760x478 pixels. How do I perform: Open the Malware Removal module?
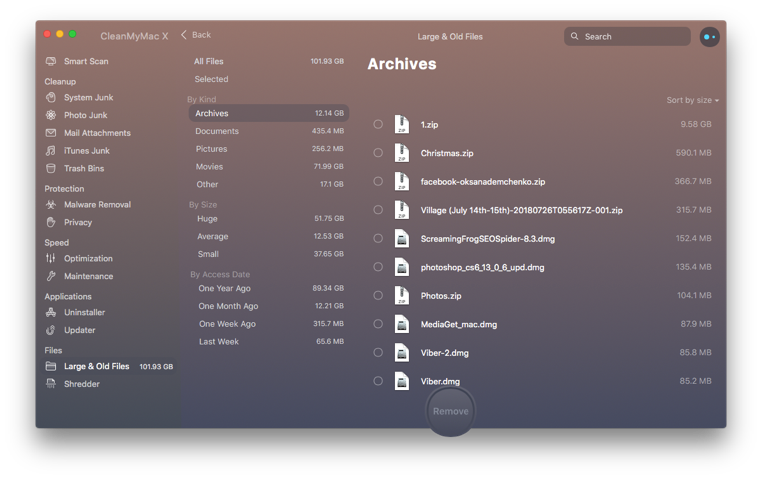pos(97,205)
